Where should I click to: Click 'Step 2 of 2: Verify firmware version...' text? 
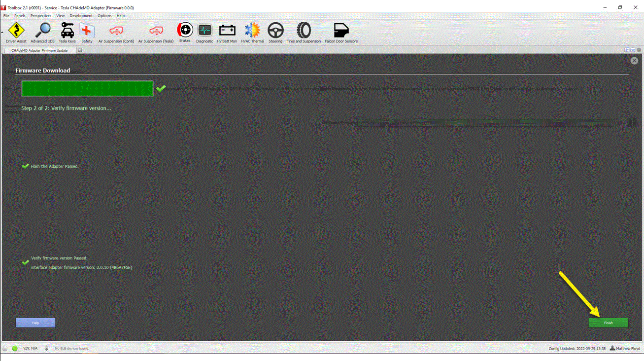tap(66, 108)
